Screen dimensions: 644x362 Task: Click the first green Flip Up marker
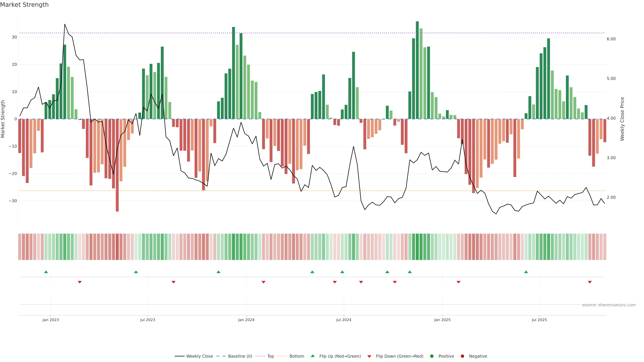click(x=46, y=272)
